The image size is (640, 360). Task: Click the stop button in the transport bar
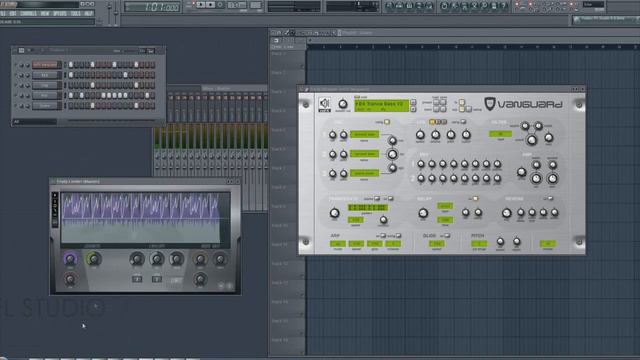pos(210,5)
